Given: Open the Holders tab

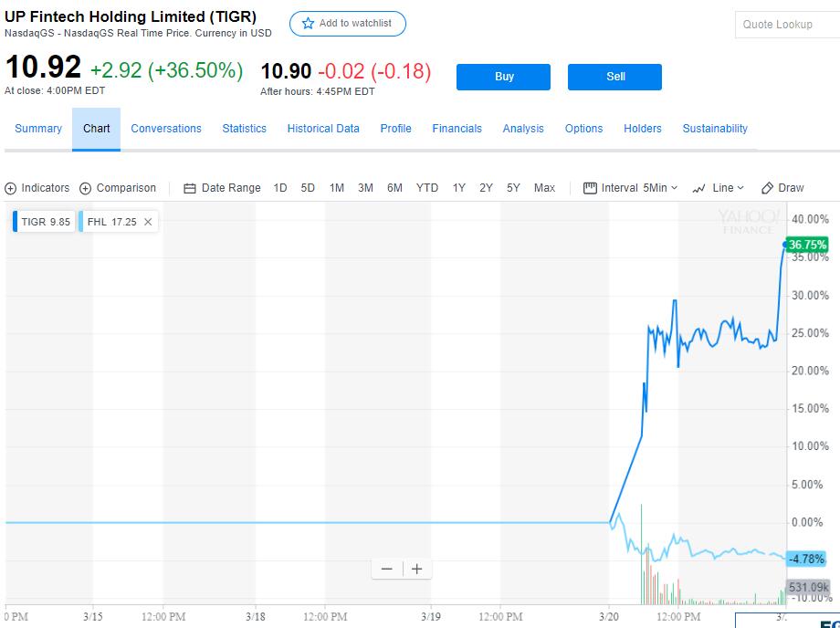Looking at the screenshot, I should pos(642,129).
